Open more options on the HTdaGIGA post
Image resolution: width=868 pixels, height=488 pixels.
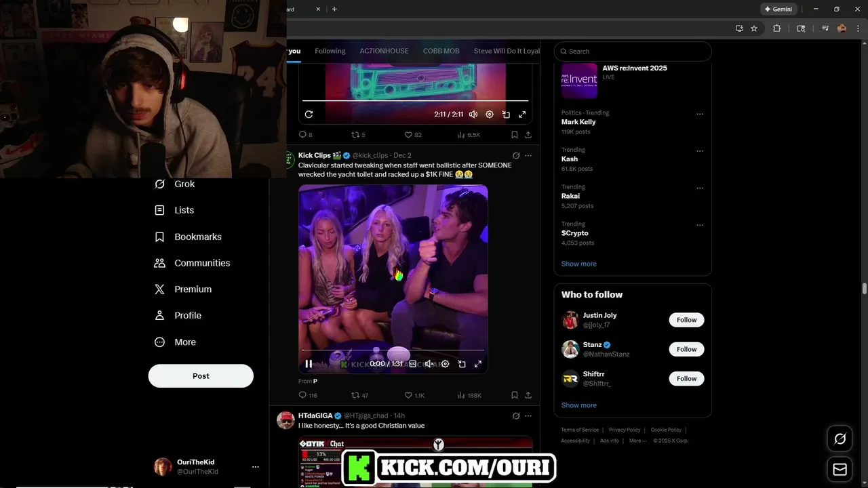(528, 415)
